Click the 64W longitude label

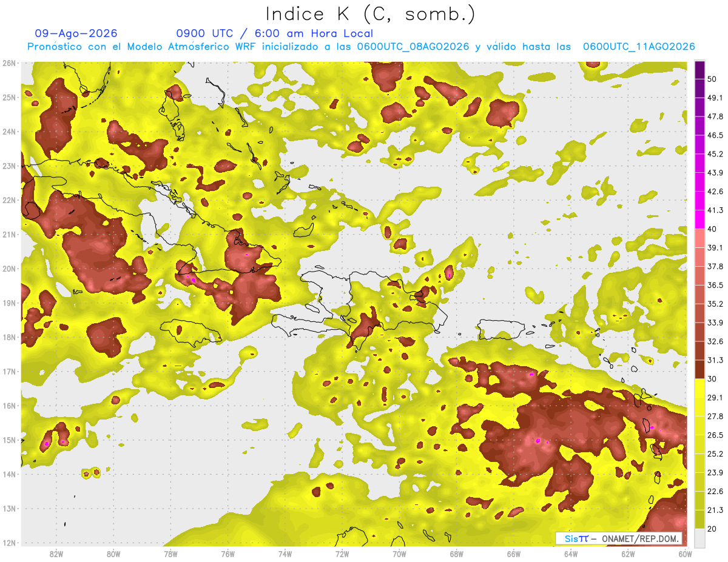point(571,554)
